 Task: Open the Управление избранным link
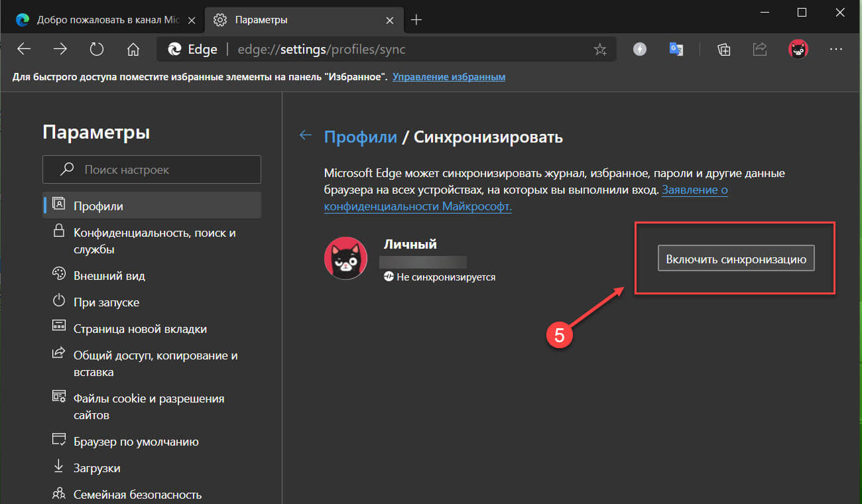(x=449, y=77)
